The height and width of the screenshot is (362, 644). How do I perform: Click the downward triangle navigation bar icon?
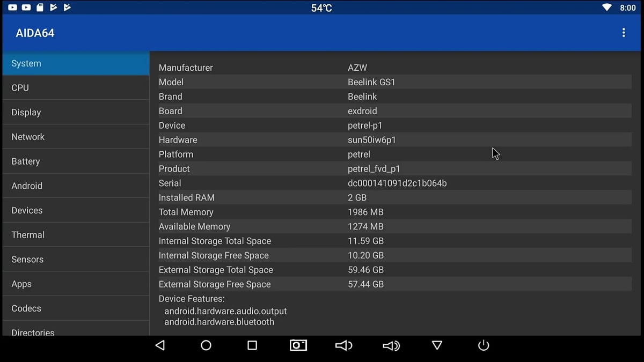click(437, 345)
